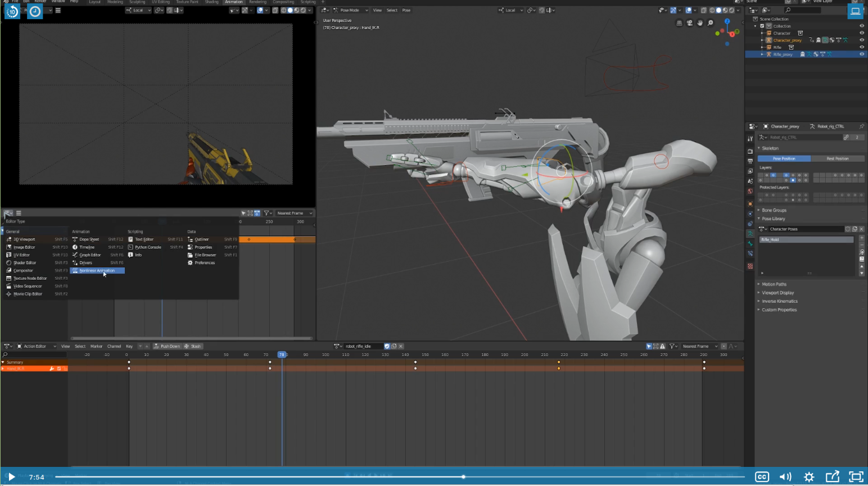Viewport: 868px width, 486px height.
Task: Click the video progress bar scrubber
Action: (463, 477)
